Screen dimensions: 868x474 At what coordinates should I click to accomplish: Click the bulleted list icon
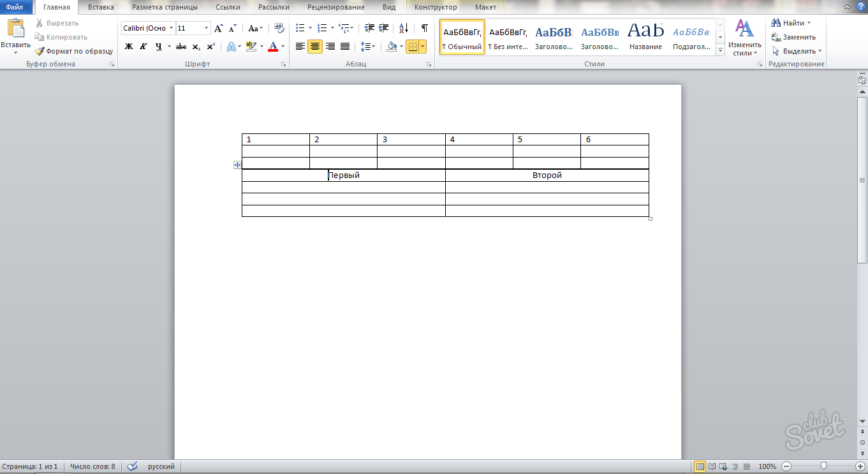[300, 28]
